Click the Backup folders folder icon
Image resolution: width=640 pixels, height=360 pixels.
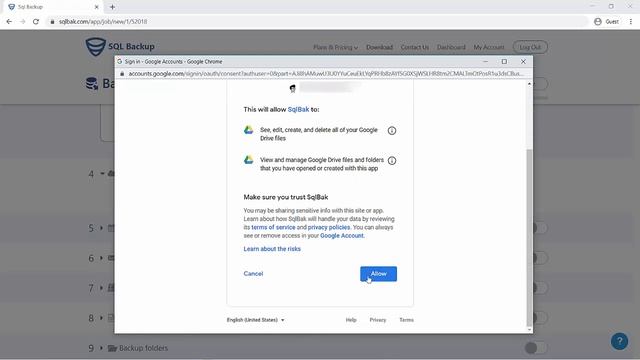point(112,348)
